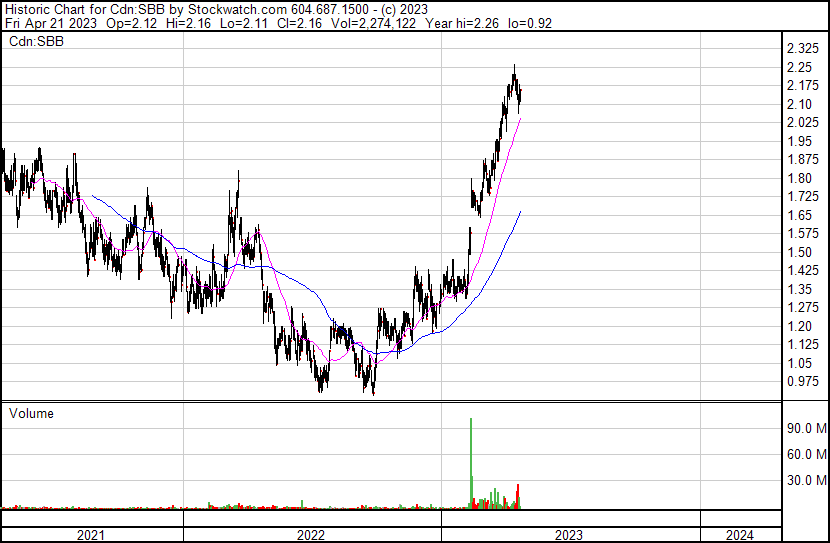Click the 1.20 price axis label
Viewport: 830px width, 543px height.
coord(800,326)
